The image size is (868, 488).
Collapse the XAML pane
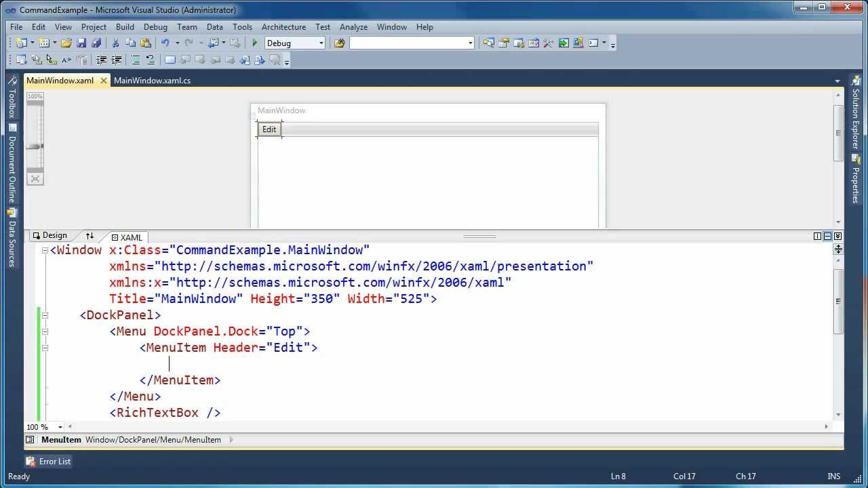click(x=838, y=236)
